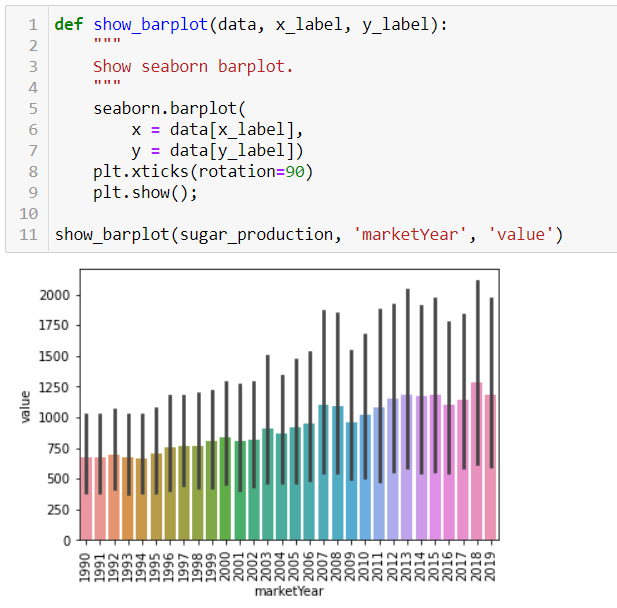617x608 pixels.
Task: Click the y-axis tick label 1250
Action: click(x=55, y=387)
